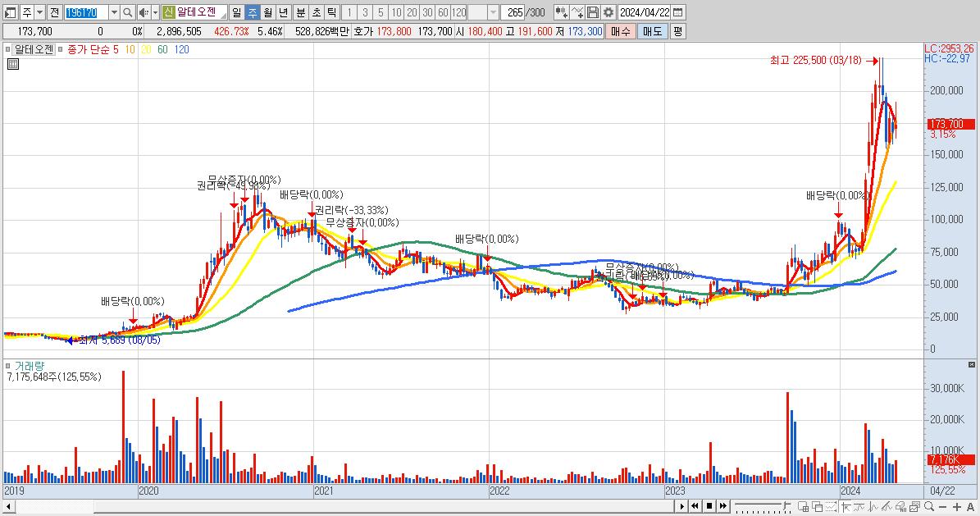This screenshot has width=980, height=516.
Task: Edit the stock code 196170 field
Action: click(85, 11)
